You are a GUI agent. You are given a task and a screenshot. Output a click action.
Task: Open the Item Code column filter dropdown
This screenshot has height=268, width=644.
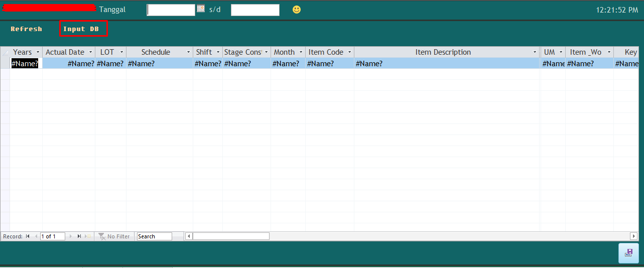(x=349, y=52)
